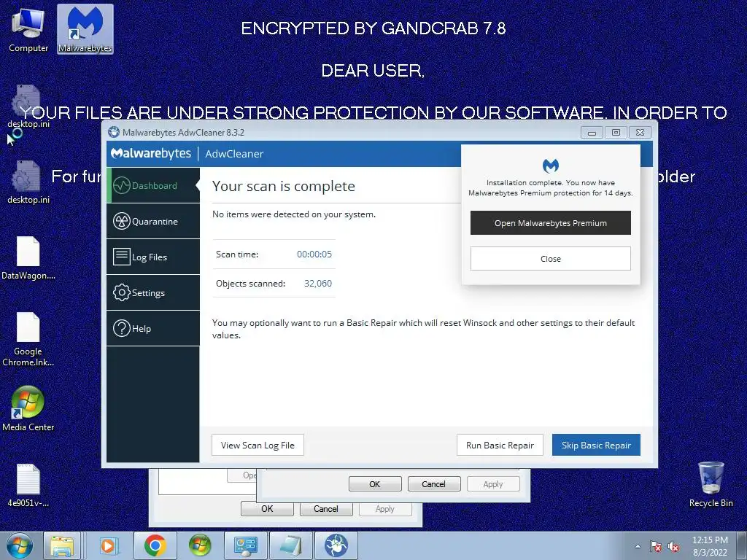This screenshot has width=747, height=560.
Task: Click the Quarantine radiation icon
Action: tap(122, 221)
